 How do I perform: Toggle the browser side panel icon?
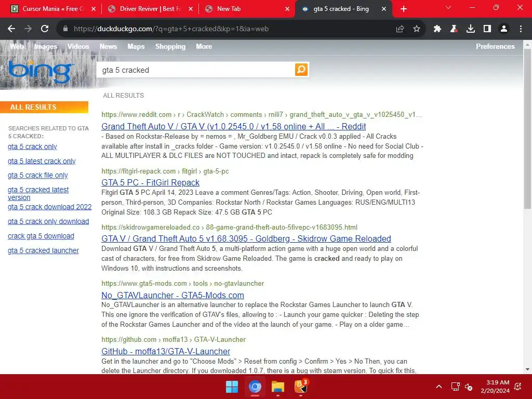487,29
